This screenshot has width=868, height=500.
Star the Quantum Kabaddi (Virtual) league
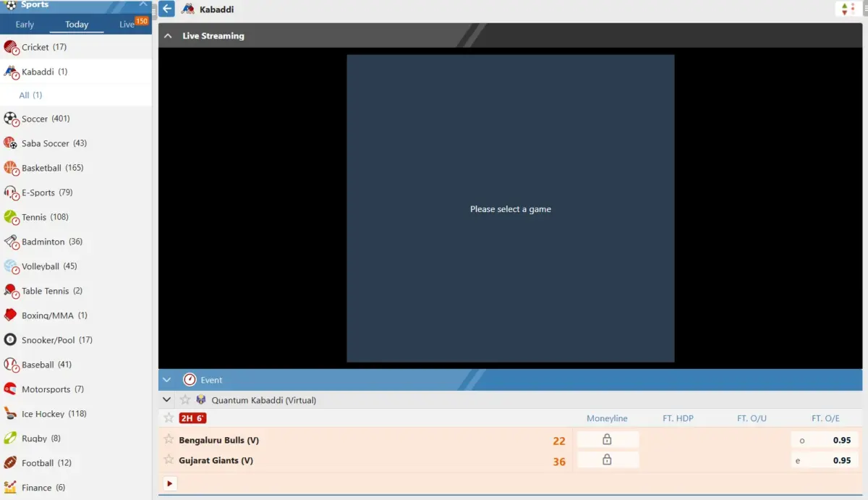pos(185,400)
